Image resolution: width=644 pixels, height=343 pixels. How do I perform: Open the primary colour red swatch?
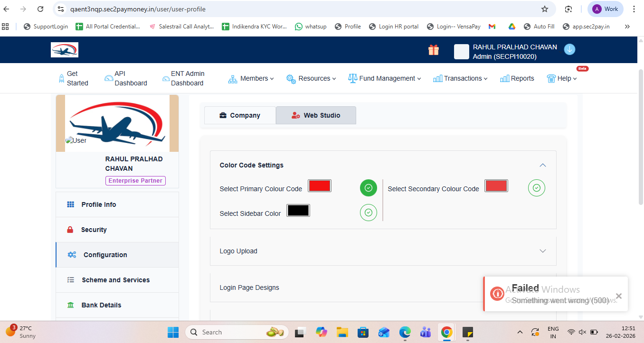click(x=319, y=186)
